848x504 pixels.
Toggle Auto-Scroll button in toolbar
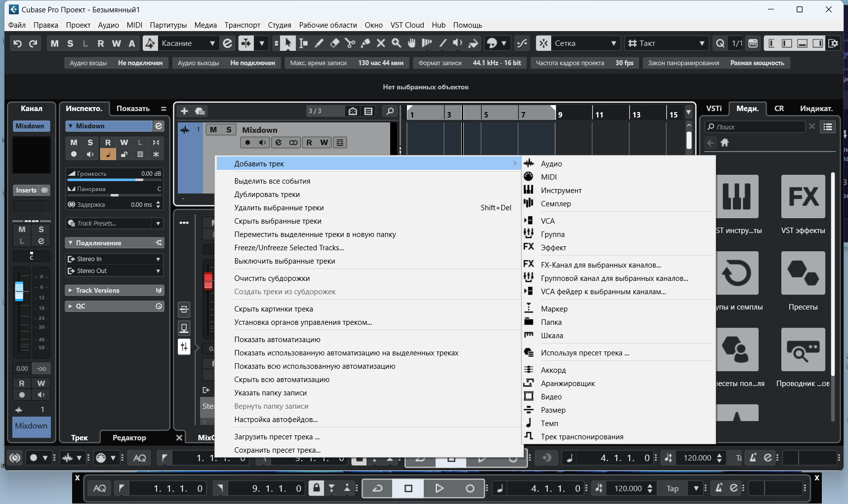point(245,43)
